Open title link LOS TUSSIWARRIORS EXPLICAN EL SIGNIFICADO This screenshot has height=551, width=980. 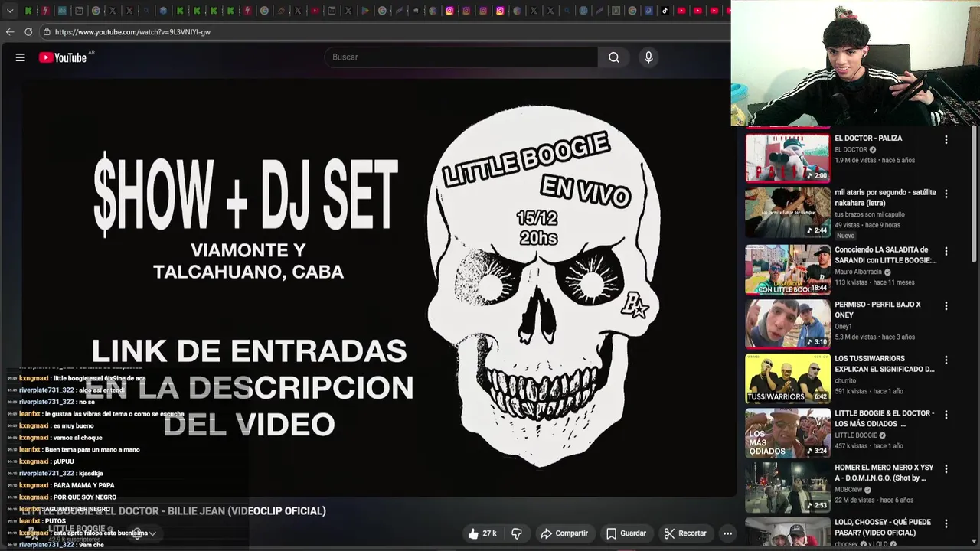pos(884,364)
